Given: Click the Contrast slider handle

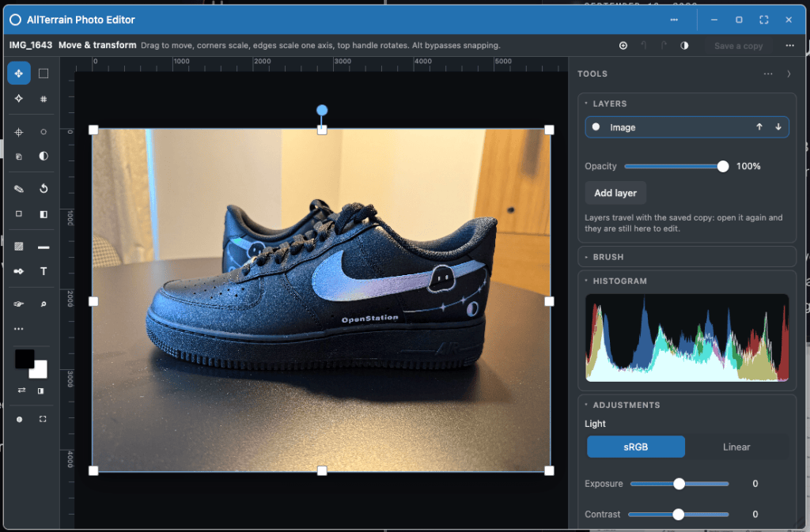Looking at the screenshot, I should click(678, 514).
